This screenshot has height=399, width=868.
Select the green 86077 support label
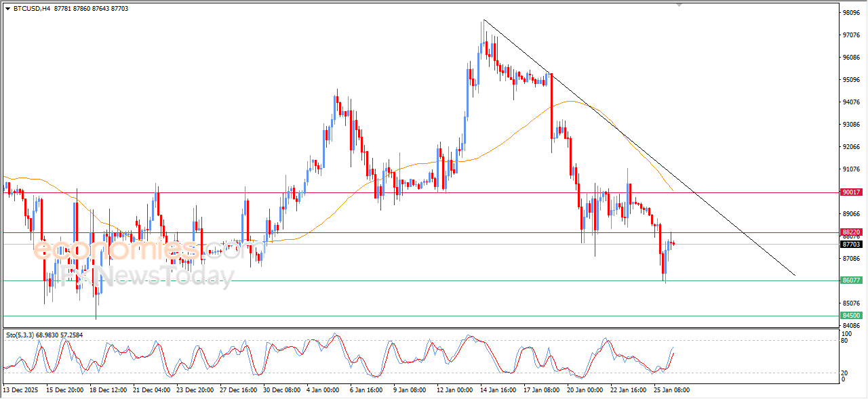tap(850, 280)
